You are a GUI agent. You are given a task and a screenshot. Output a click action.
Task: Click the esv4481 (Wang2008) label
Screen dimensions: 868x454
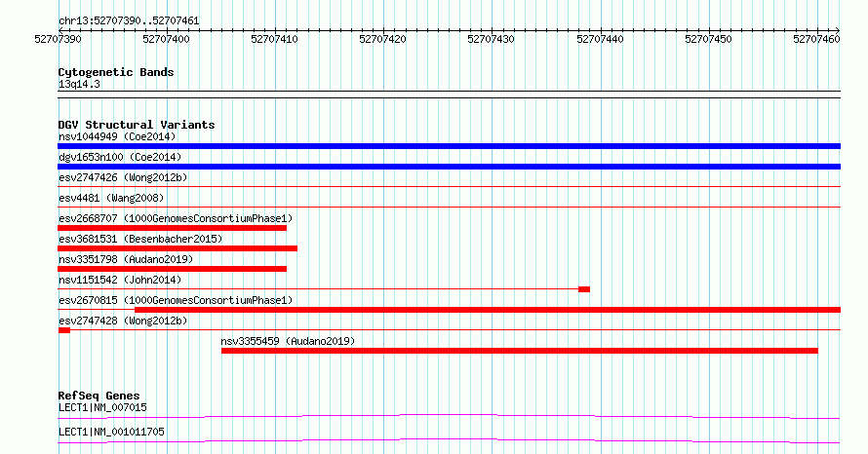pyautogui.click(x=111, y=198)
